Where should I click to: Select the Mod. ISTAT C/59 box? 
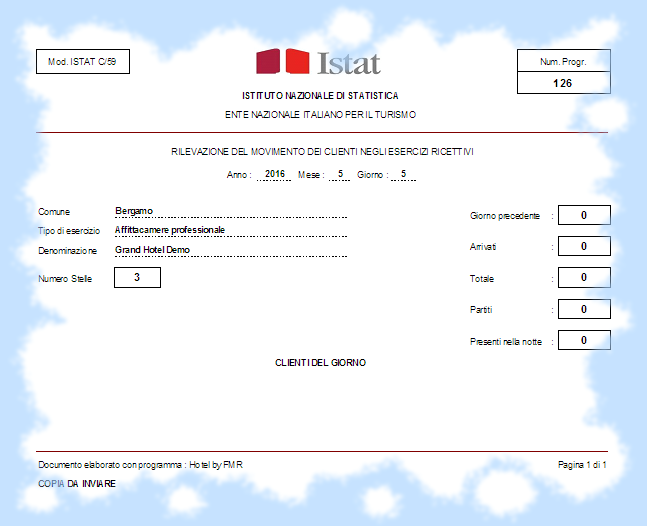[83, 61]
